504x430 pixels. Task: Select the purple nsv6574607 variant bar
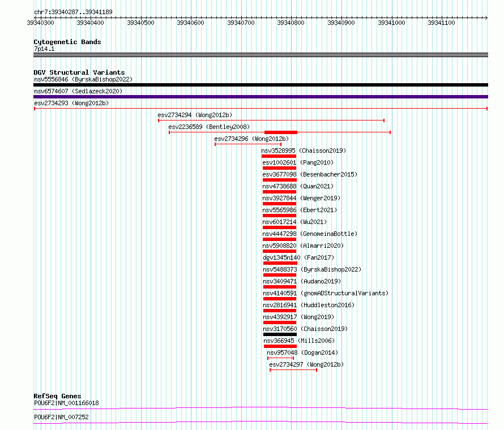[x=260, y=97]
